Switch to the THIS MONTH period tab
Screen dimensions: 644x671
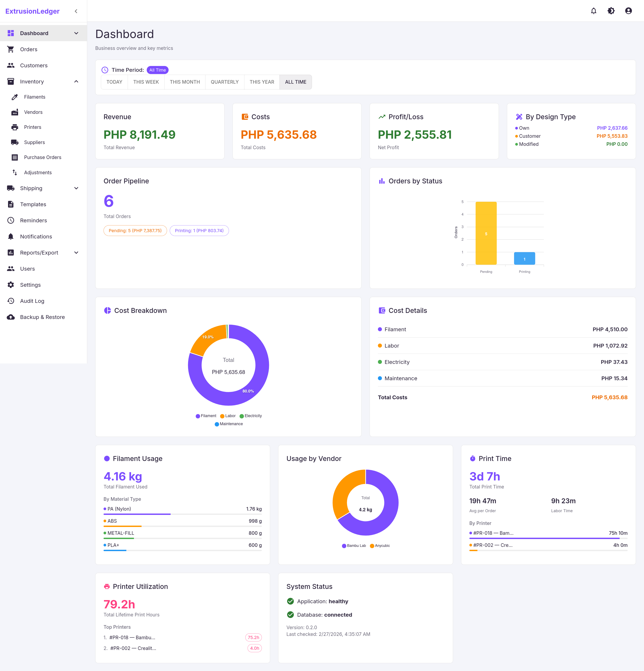pyautogui.click(x=185, y=82)
